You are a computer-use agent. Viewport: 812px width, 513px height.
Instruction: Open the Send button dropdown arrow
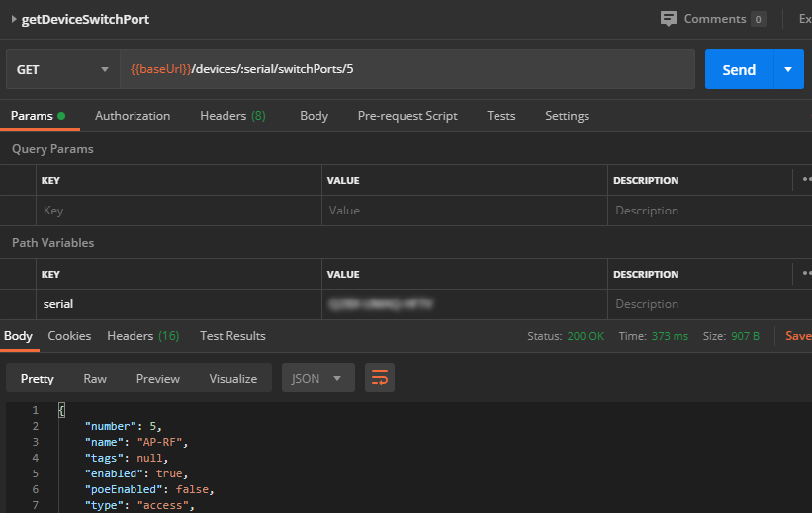tap(788, 70)
